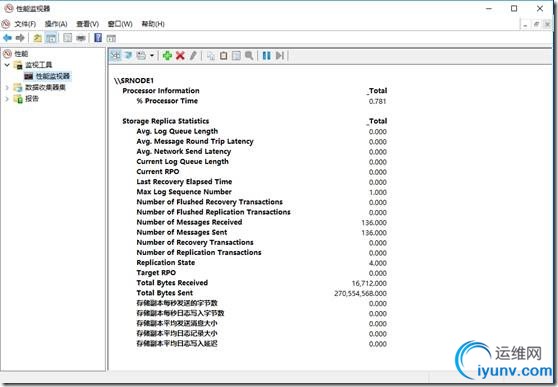The image size is (558, 387).
Task: Open the 操作(A) menu
Action: tap(56, 24)
